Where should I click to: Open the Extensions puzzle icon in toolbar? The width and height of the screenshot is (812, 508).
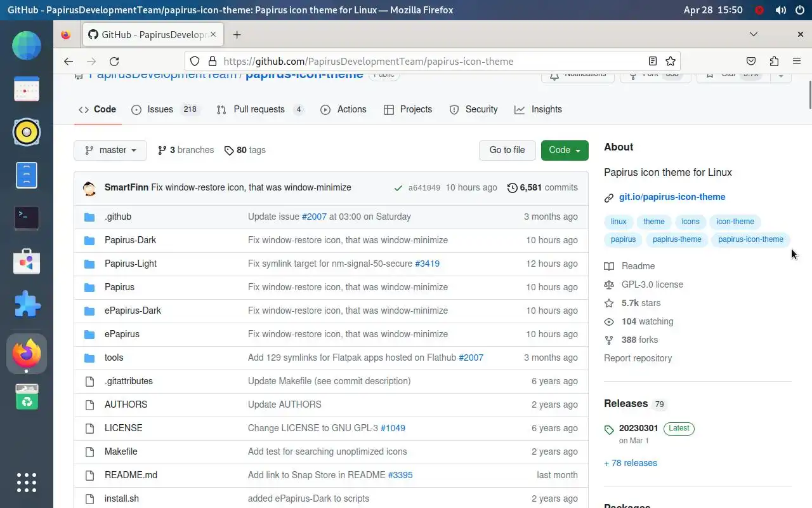pos(774,62)
